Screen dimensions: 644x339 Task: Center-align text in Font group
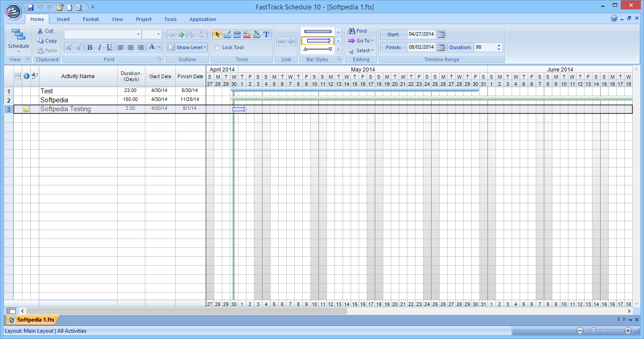[130, 47]
